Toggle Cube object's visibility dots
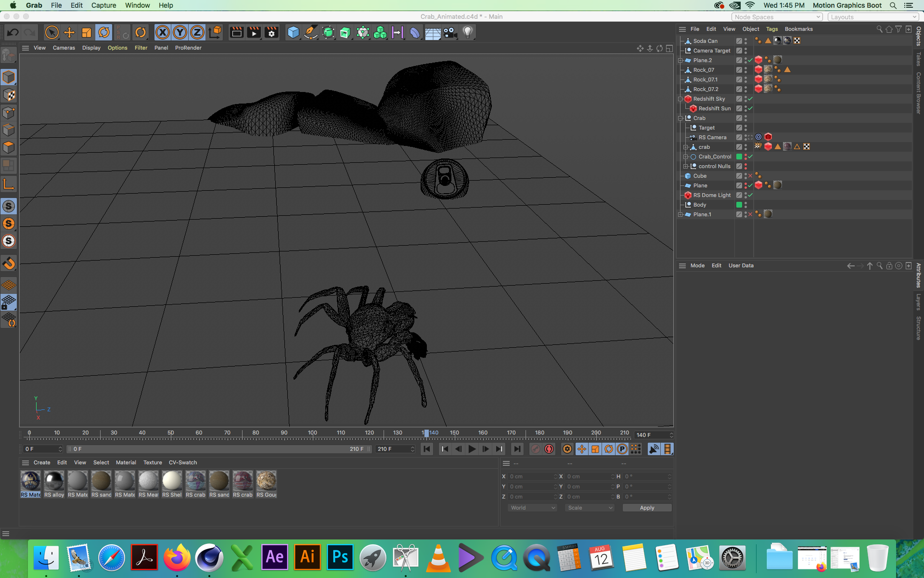Screen dimensions: 924x578 [745, 176]
